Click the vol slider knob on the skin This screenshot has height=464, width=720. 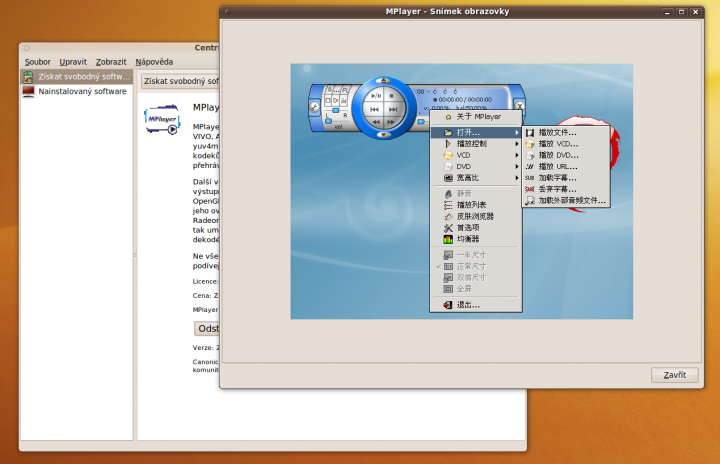pos(328,121)
